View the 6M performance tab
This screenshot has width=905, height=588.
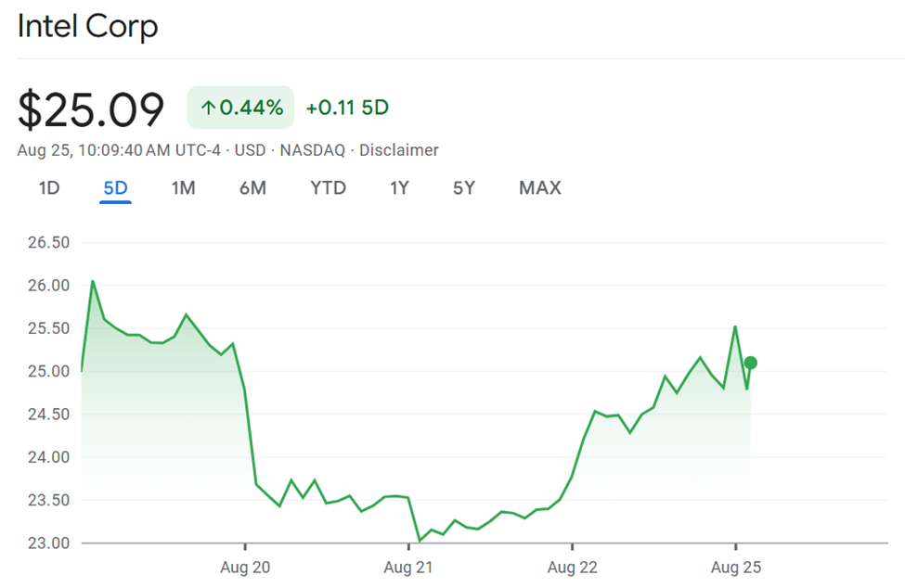252,187
